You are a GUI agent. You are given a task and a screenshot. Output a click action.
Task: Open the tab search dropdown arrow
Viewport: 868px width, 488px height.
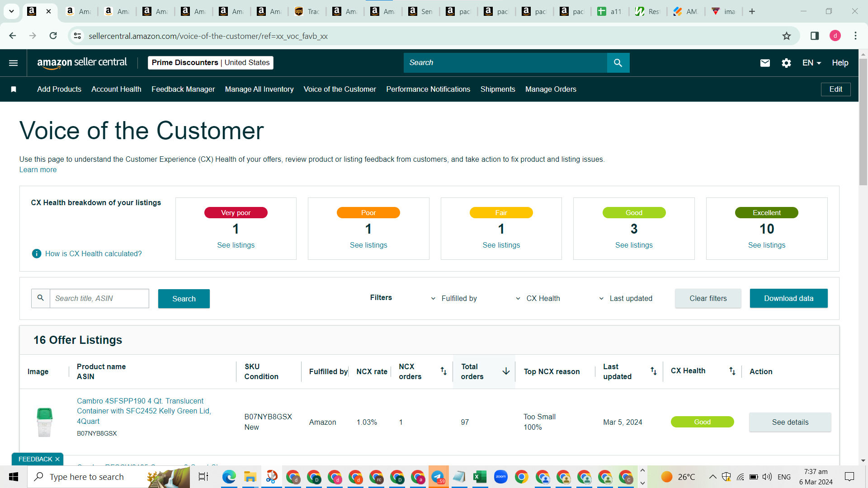pos(11,11)
